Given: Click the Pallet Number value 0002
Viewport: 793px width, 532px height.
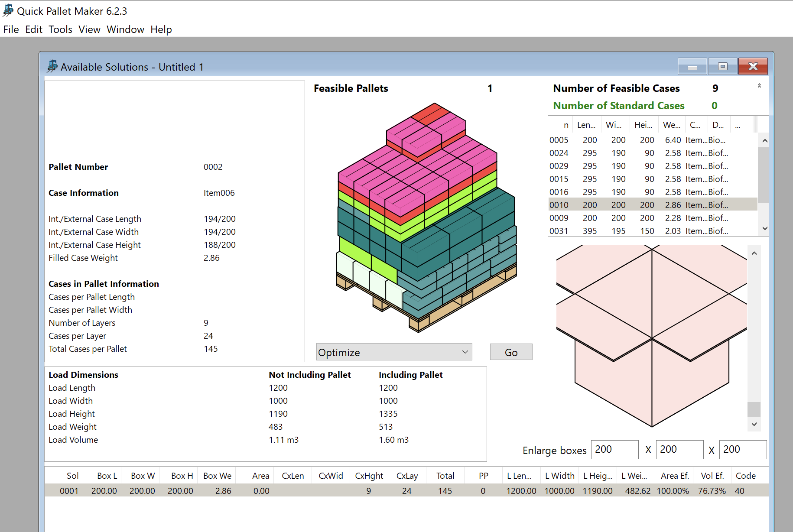Looking at the screenshot, I should point(213,167).
